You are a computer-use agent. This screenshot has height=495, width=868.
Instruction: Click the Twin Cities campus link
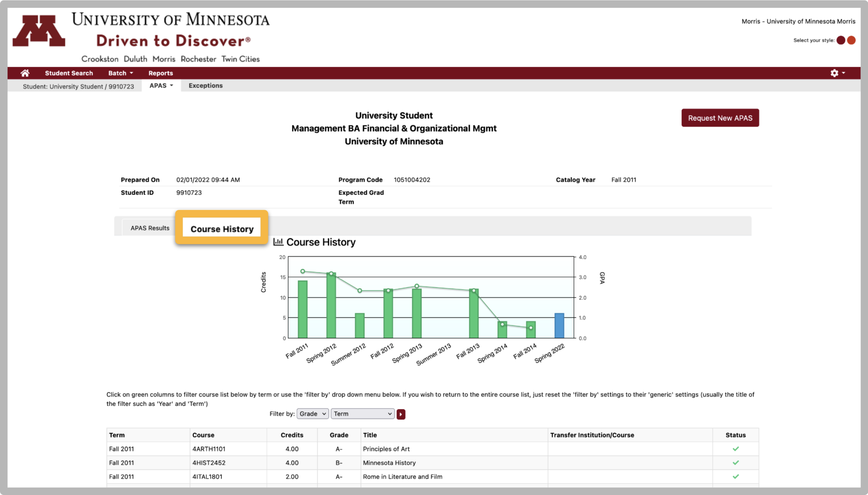click(x=241, y=59)
